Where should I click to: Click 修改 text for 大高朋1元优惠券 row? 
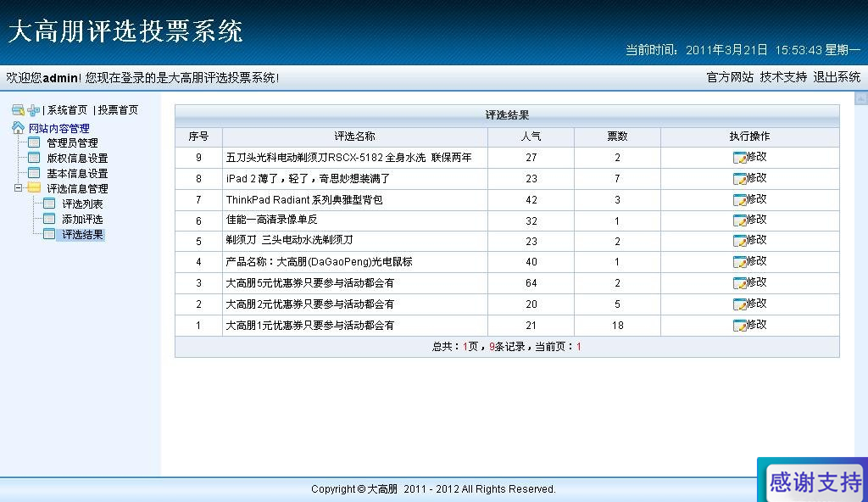(757, 324)
